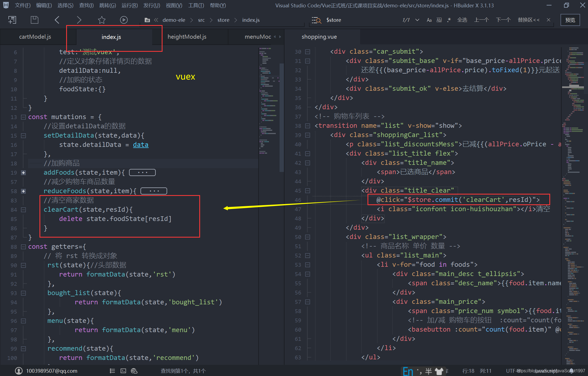The width and height of the screenshot is (588, 376).
Task: Expand the 替换区<< replace area
Action: click(529, 20)
